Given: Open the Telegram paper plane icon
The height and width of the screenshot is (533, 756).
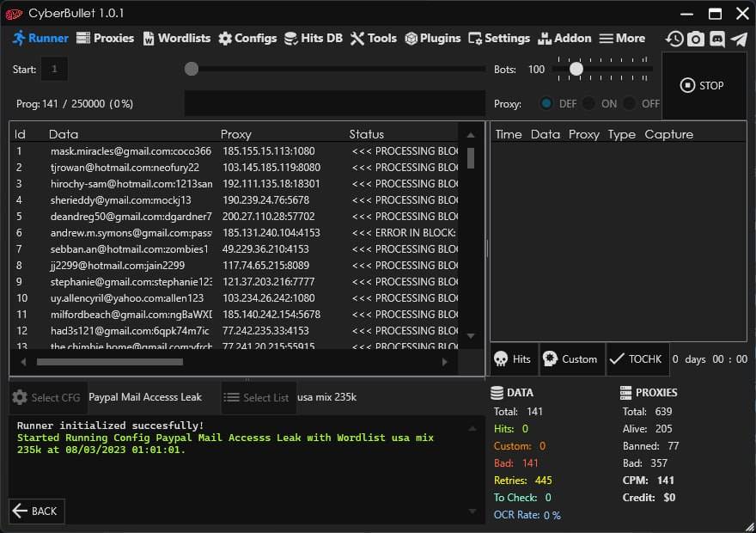Looking at the screenshot, I should tap(738, 39).
